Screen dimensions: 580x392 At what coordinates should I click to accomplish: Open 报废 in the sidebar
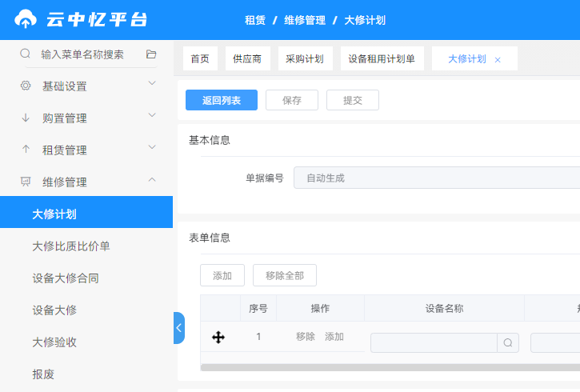(43, 374)
